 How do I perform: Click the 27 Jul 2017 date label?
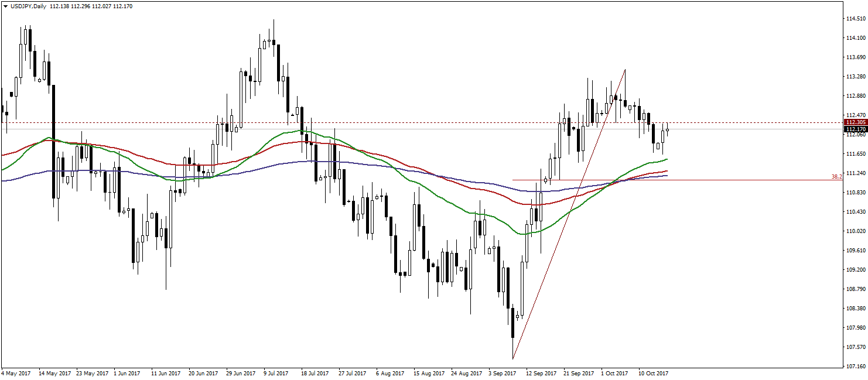(353, 373)
